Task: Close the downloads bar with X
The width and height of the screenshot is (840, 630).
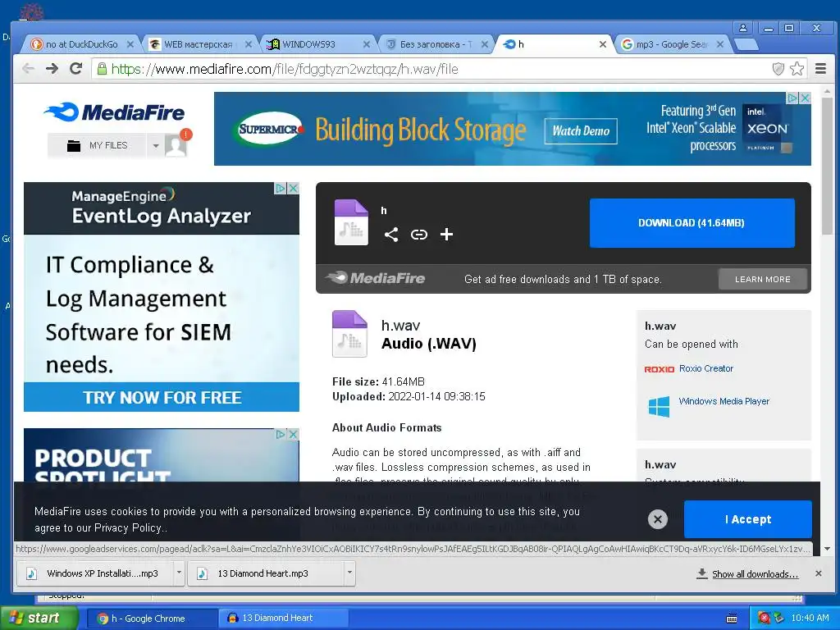Action: point(818,573)
